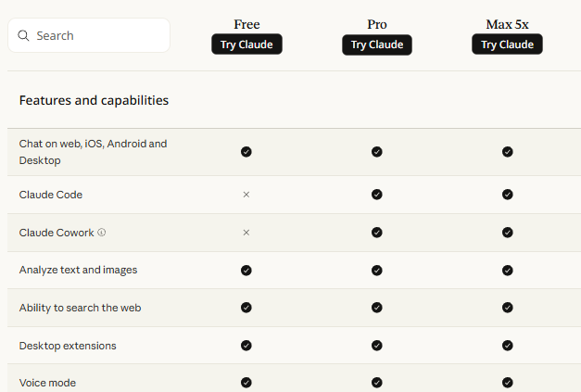Image resolution: width=581 pixels, height=392 pixels.
Task: Click Free checkmark for Voice mode
Action: [x=246, y=383]
